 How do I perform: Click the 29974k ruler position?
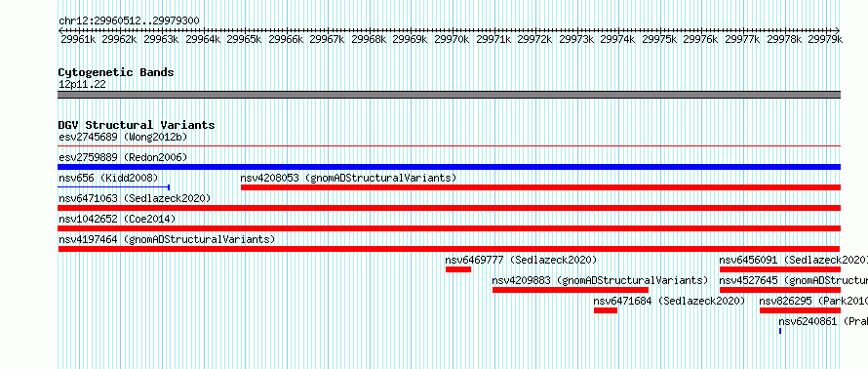617,39
